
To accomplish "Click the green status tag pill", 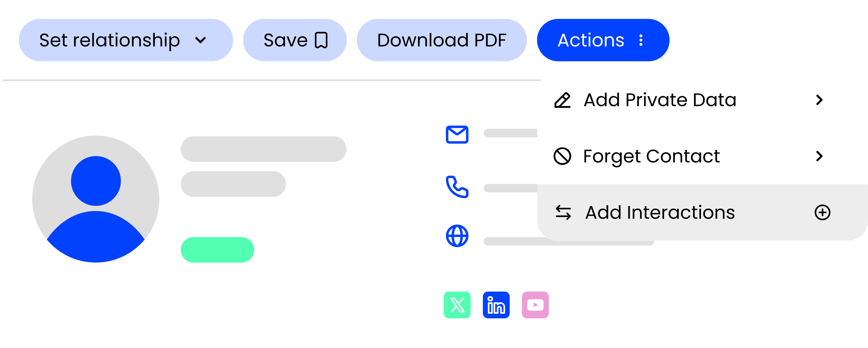I will click(217, 250).
